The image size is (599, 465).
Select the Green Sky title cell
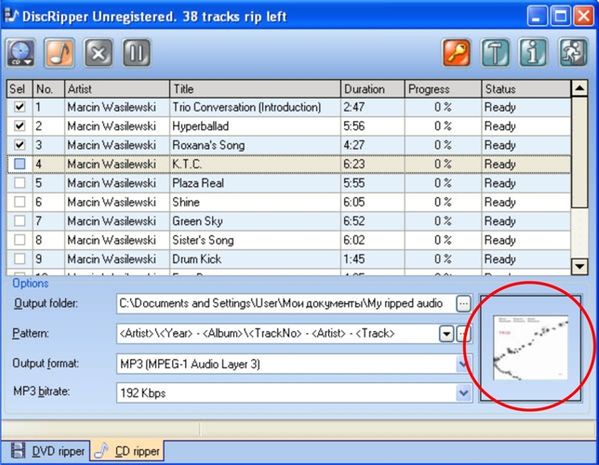point(255,221)
